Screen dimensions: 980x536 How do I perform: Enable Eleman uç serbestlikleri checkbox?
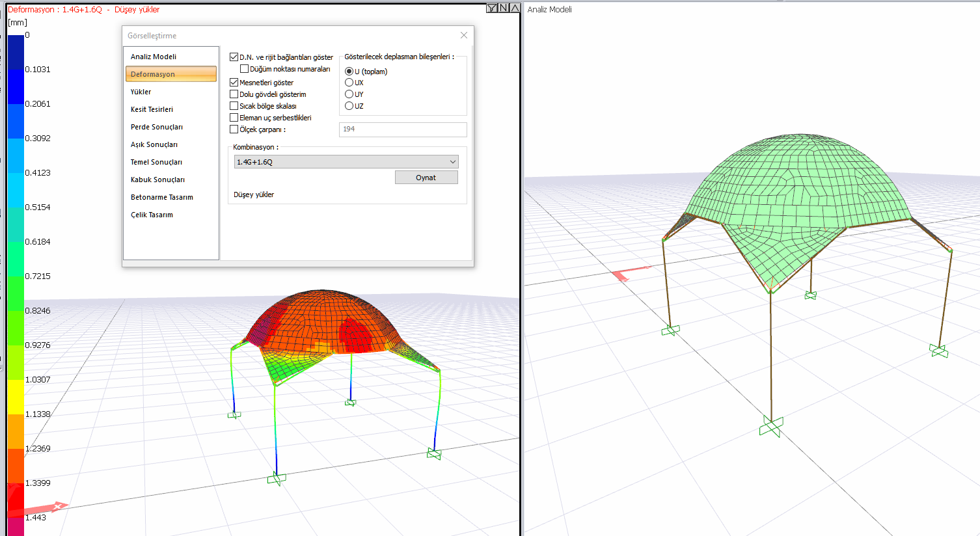tap(234, 118)
